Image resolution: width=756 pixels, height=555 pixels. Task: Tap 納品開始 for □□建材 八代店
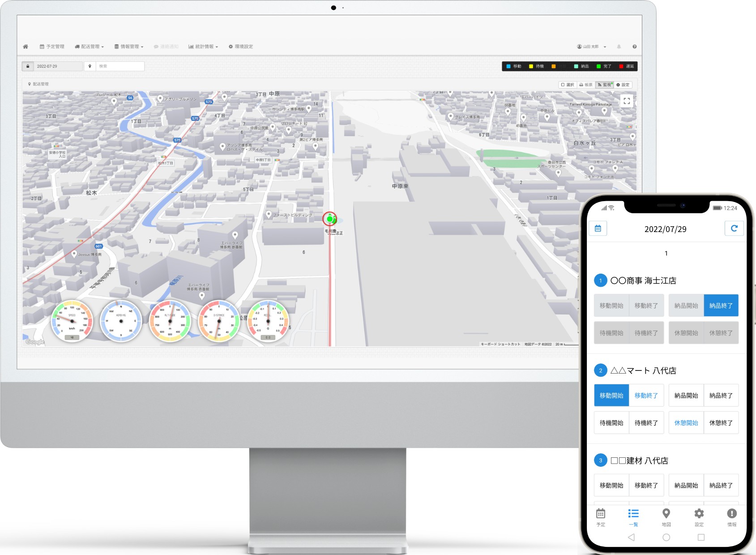(686, 486)
